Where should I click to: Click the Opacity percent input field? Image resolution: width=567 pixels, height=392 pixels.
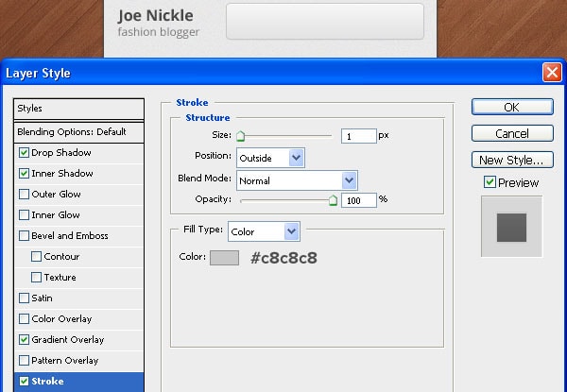(358, 200)
